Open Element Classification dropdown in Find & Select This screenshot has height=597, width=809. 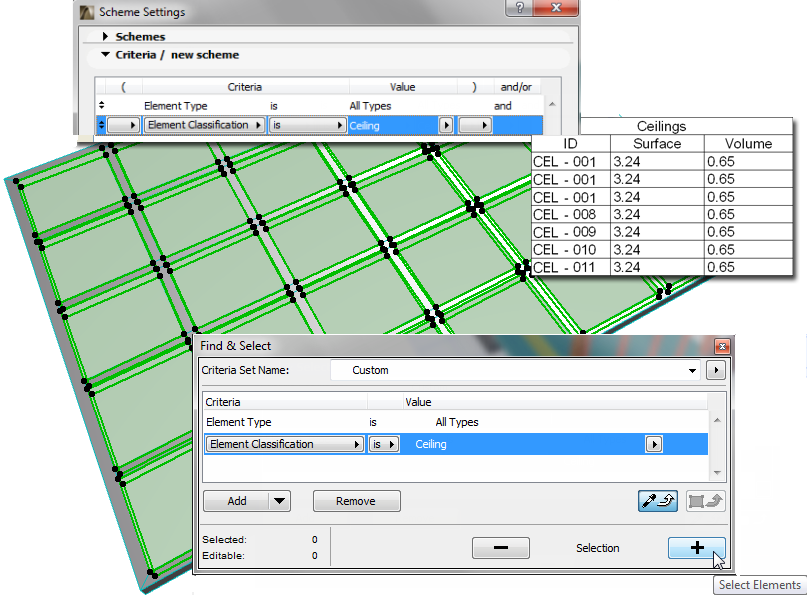pyautogui.click(x=285, y=444)
